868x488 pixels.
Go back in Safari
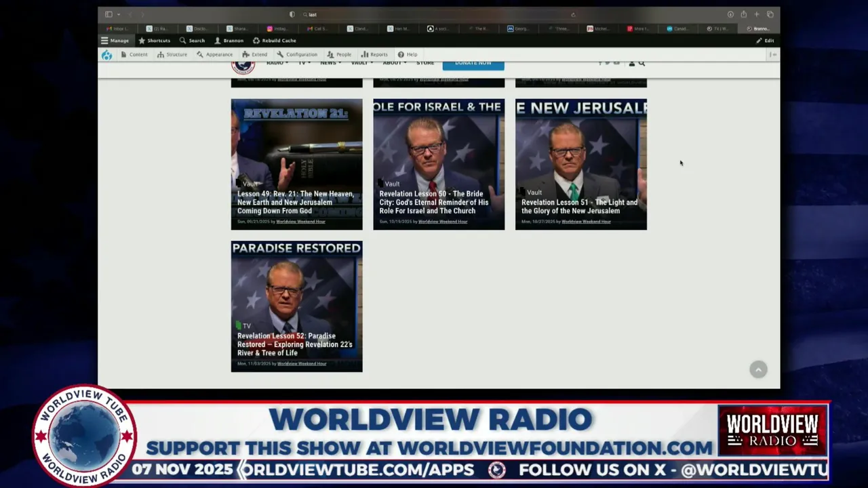tap(130, 14)
